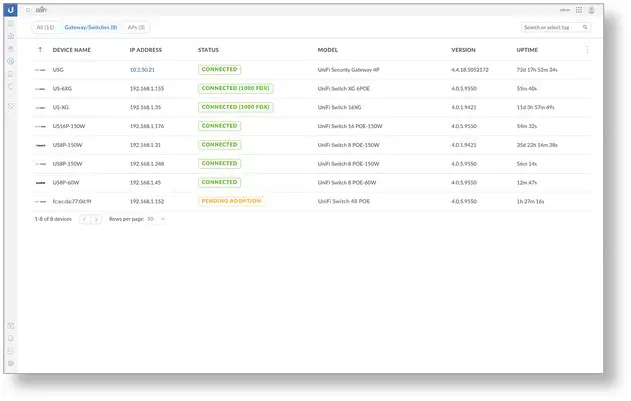Screen dimensions: 631x401
Task: Go to the next page of devices
Action: point(96,219)
